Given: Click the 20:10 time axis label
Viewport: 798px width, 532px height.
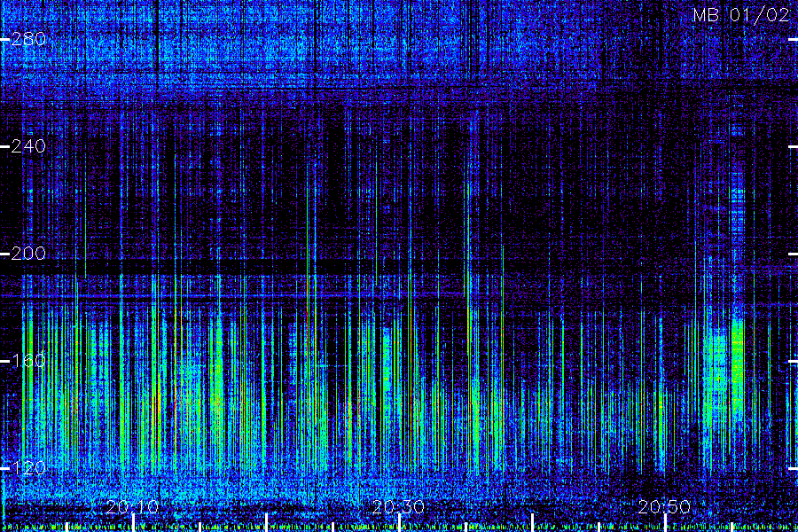Looking at the screenshot, I should pyautogui.click(x=133, y=506).
